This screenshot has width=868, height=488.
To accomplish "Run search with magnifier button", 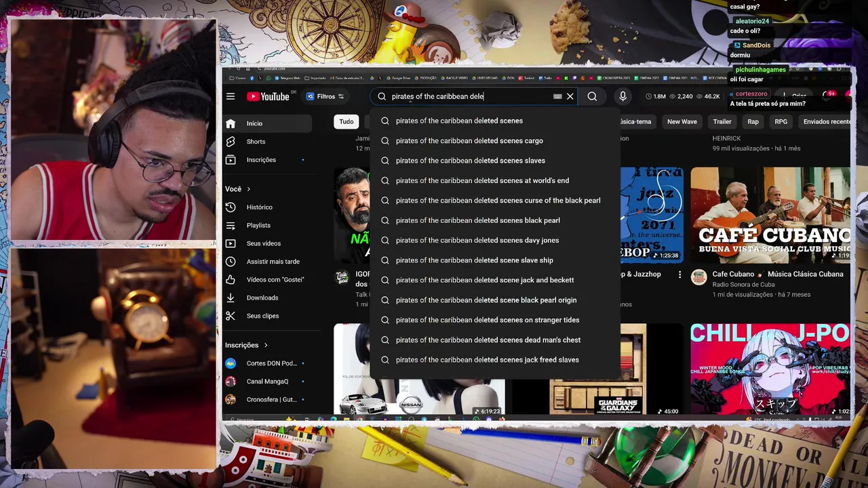I will pos(592,96).
